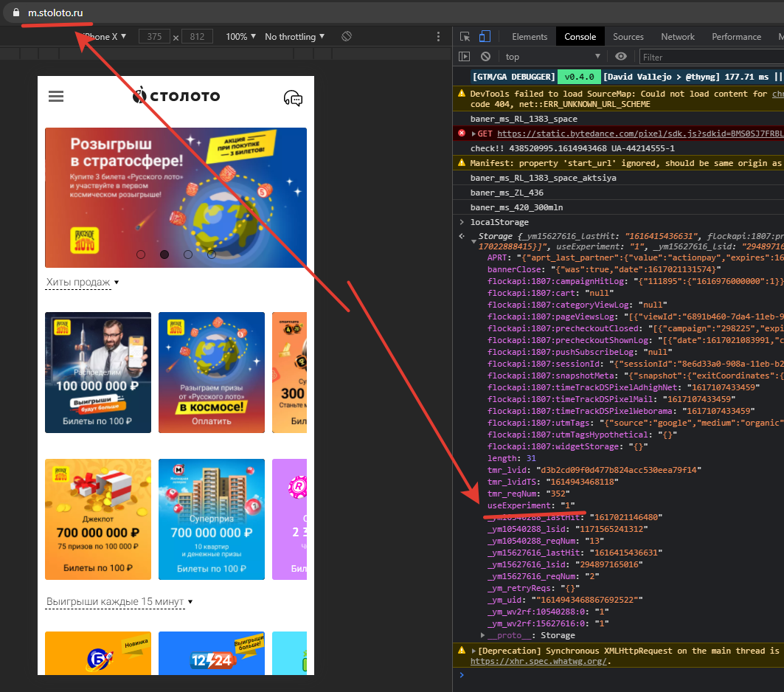Switch to the Elements tab
Screen dimensions: 784x692
pos(530,37)
